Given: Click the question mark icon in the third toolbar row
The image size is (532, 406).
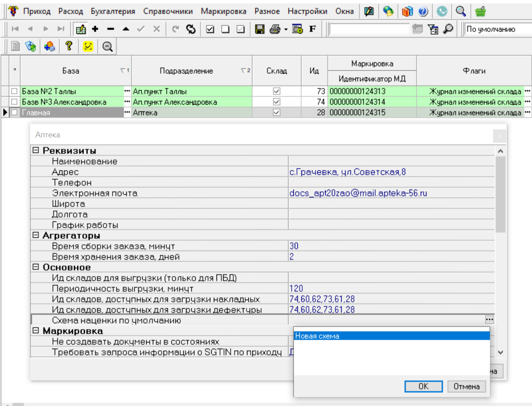Looking at the screenshot, I should [68, 46].
